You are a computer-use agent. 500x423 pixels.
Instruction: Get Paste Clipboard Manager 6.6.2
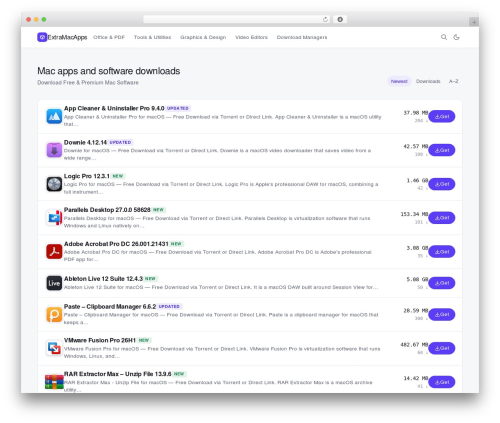(442, 314)
